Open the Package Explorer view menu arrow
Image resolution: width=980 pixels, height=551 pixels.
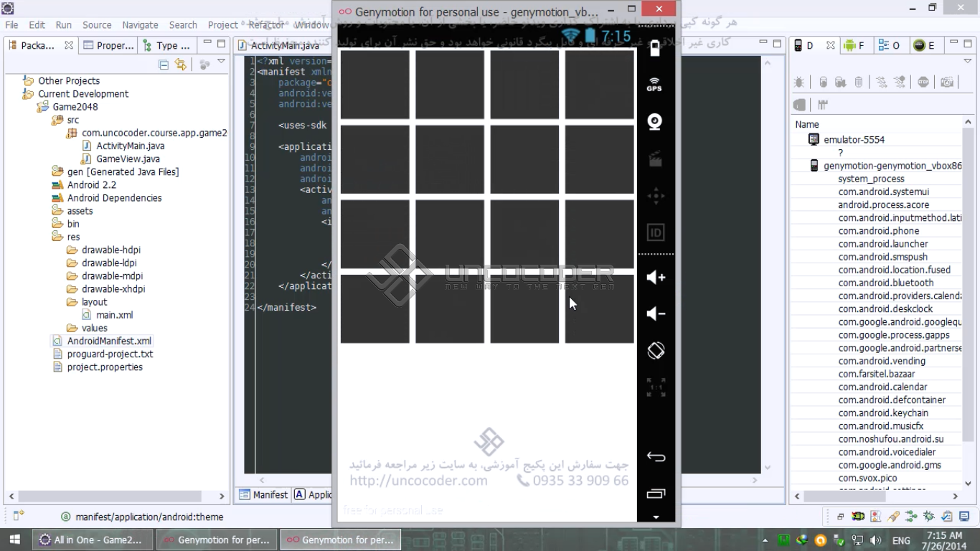tap(221, 62)
